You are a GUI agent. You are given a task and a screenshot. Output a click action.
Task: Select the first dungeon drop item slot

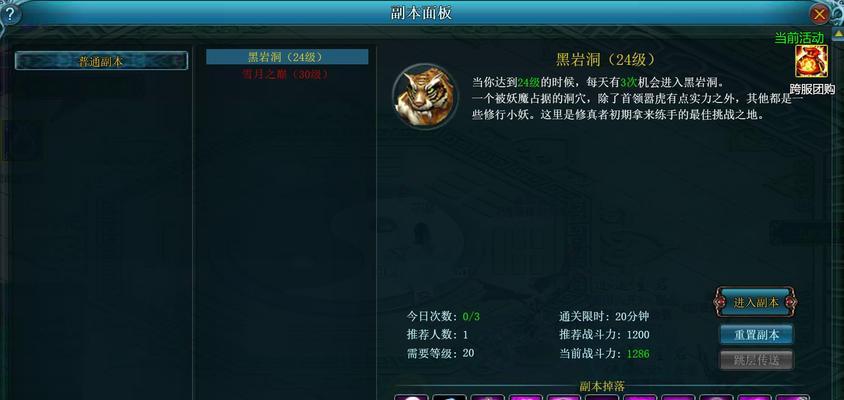[411, 397]
